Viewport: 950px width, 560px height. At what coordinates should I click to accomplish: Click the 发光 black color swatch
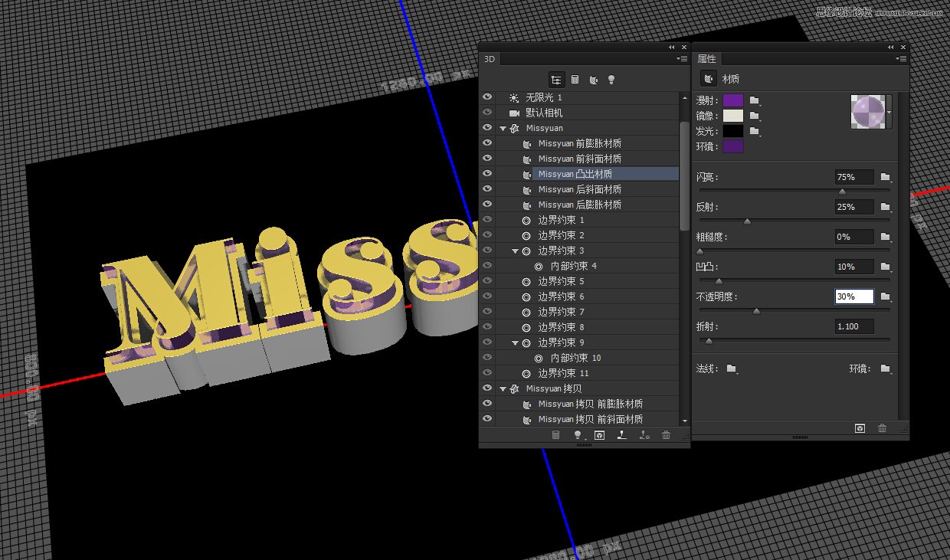733,131
